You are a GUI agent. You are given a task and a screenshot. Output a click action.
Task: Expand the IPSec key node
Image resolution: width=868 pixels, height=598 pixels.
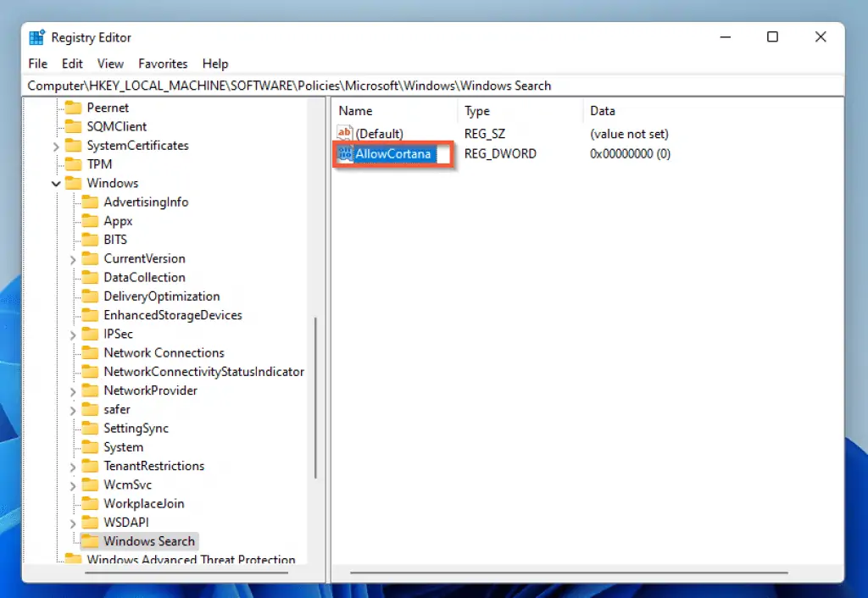(x=73, y=335)
